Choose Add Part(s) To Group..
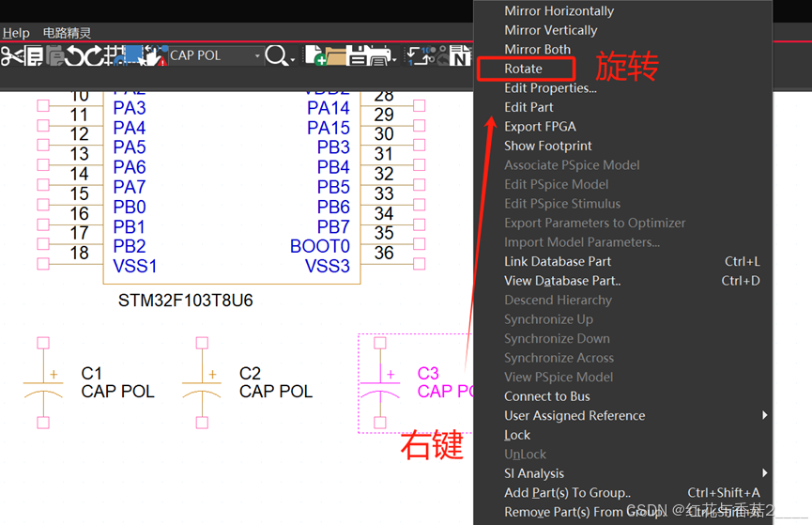 tap(567, 492)
